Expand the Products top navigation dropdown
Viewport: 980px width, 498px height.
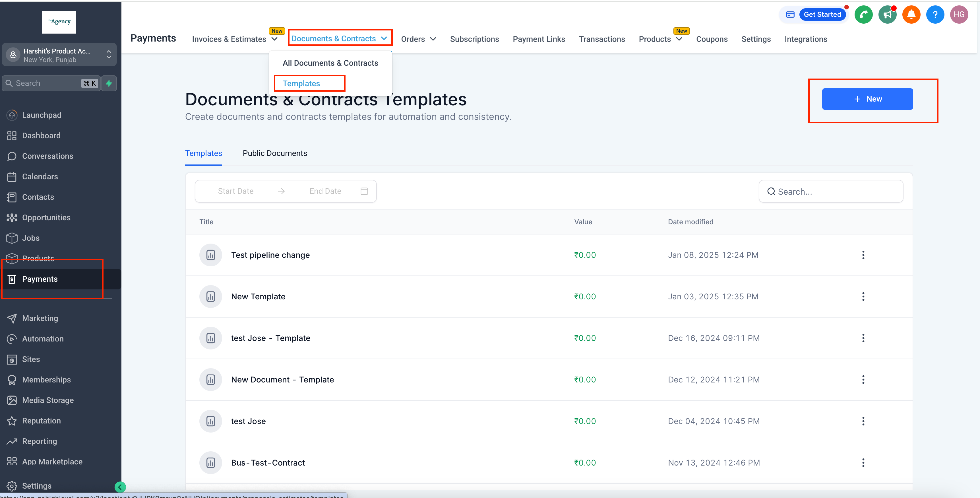(x=660, y=39)
